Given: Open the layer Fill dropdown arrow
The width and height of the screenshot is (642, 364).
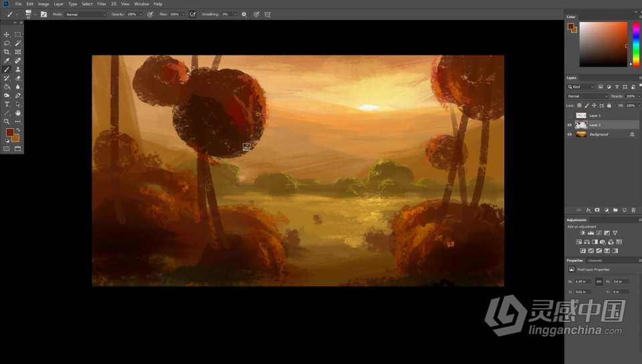Looking at the screenshot, I should [x=638, y=106].
